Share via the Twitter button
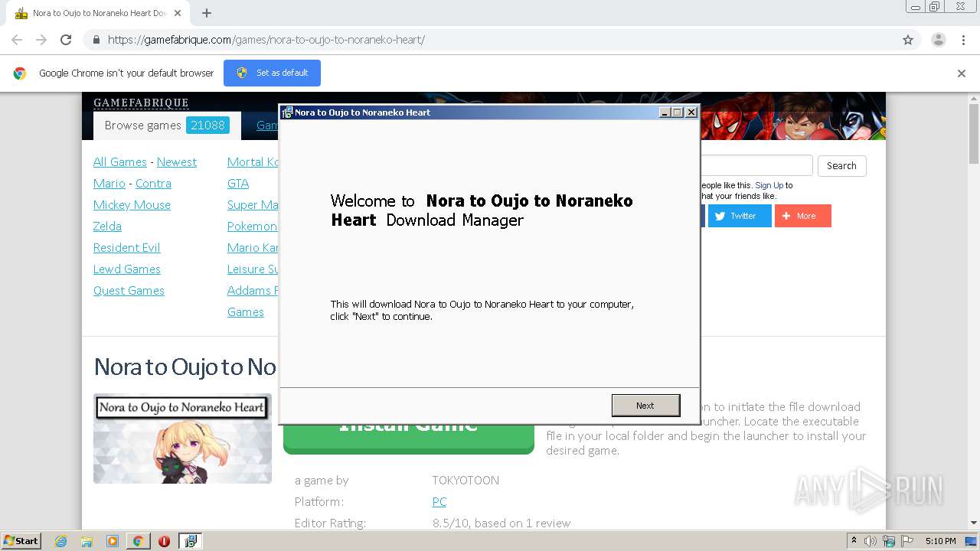This screenshot has width=980, height=551. 740,216
